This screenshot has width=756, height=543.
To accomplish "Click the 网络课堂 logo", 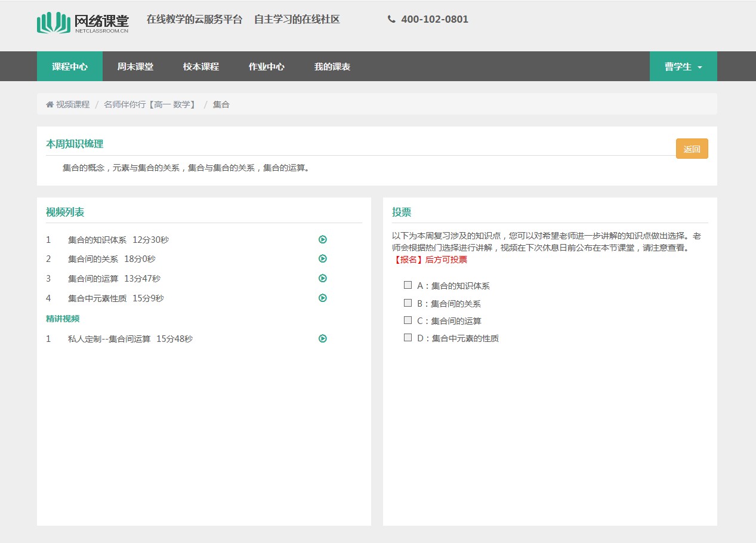I will coord(83,23).
